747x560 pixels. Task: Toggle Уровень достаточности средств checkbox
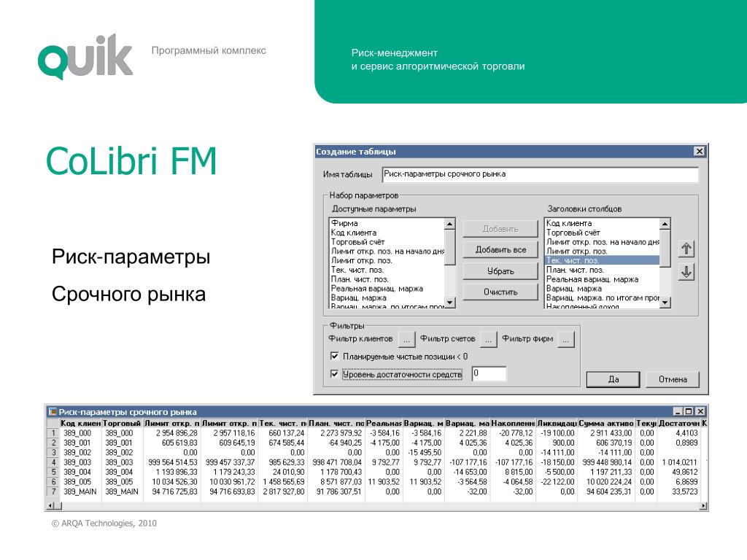click(x=334, y=374)
